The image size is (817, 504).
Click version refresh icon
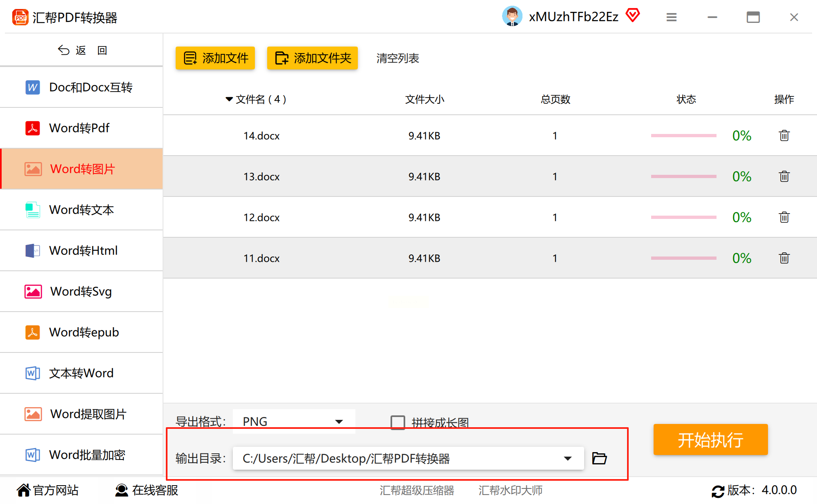click(718, 491)
